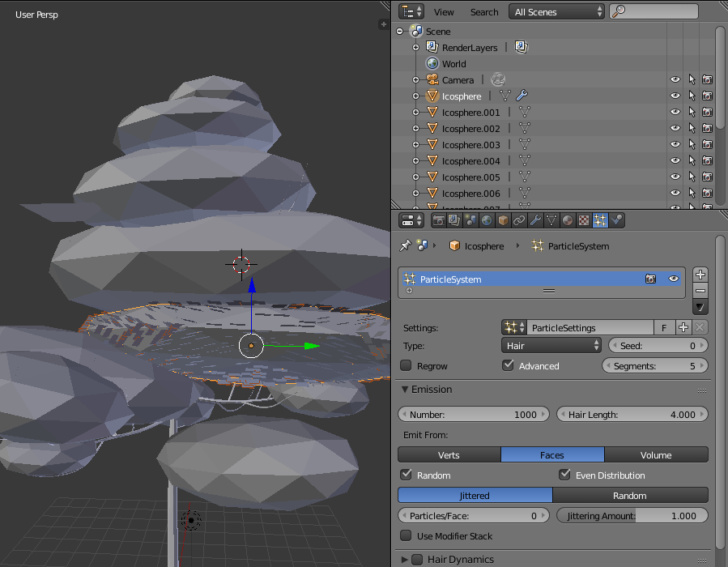Viewport: 728px width, 567px height.
Task: Click Icosphere in the properties breadcrumb
Action: (484, 245)
